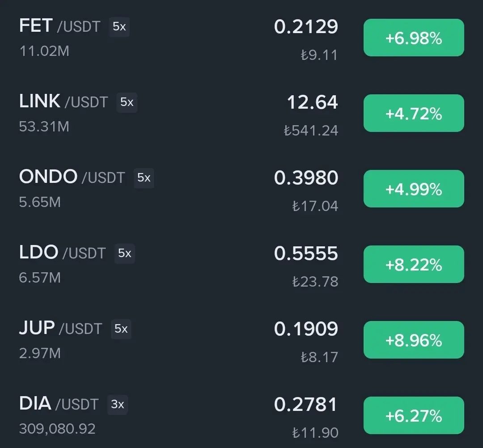The image size is (483, 448).
Task: Tap the +6.27% change button for DIA
Action: tap(414, 416)
